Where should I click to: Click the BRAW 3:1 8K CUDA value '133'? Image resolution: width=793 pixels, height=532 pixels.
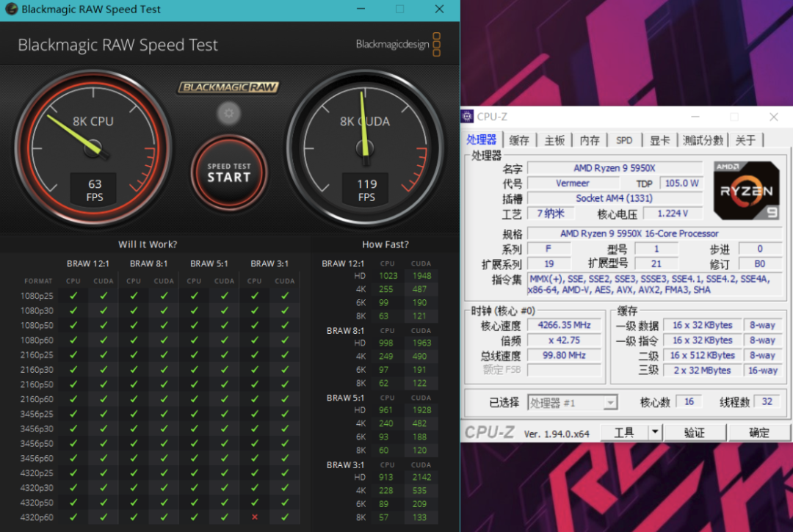[x=419, y=517]
